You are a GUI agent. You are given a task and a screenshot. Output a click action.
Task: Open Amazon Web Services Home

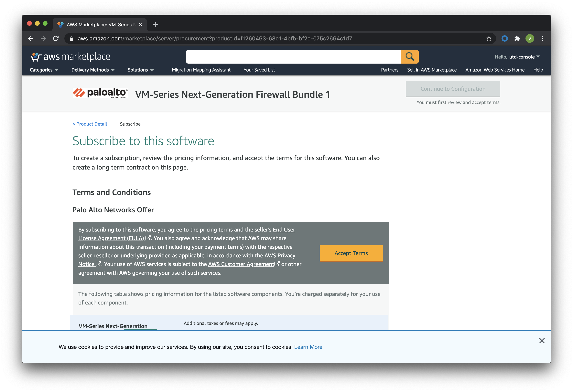tap(495, 70)
